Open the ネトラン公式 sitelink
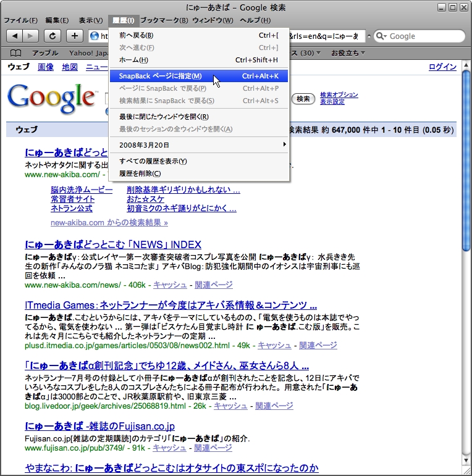 (72, 208)
